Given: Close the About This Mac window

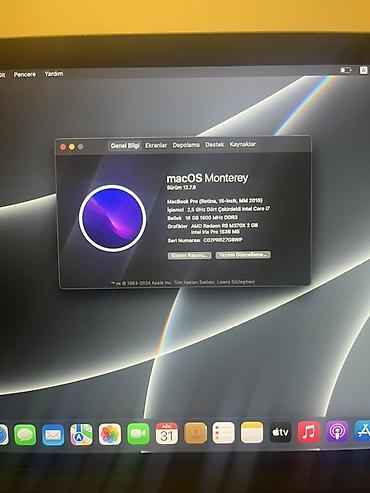Looking at the screenshot, I should click(63, 147).
